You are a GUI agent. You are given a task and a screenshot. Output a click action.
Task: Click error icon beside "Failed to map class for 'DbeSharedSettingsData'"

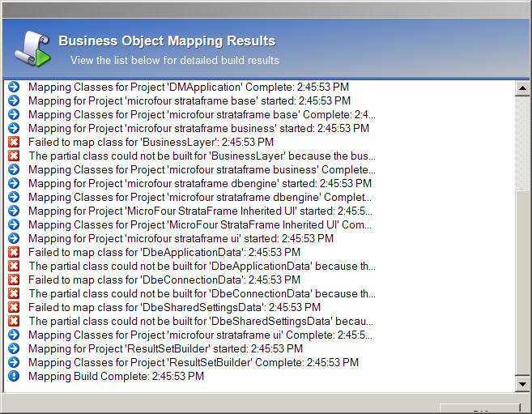pyautogui.click(x=13, y=307)
